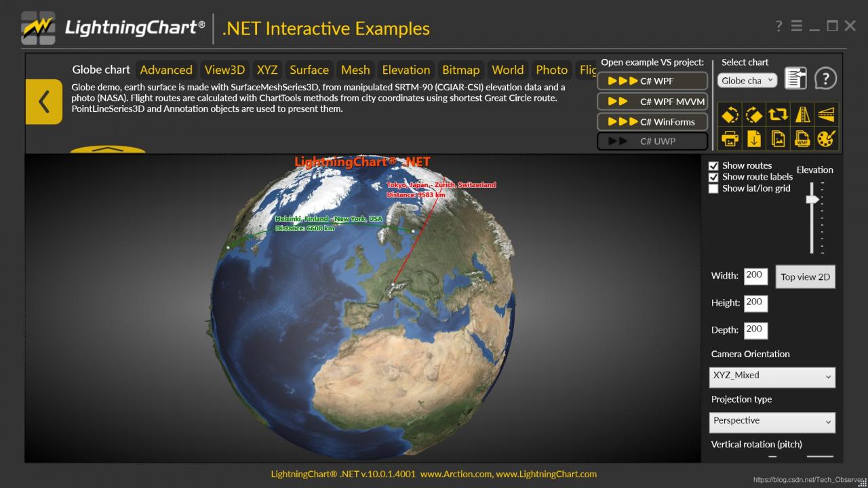The image size is (868, 488).
Task: Click the print chart icon
Action: pyautogui.click(x=730, y=139)
